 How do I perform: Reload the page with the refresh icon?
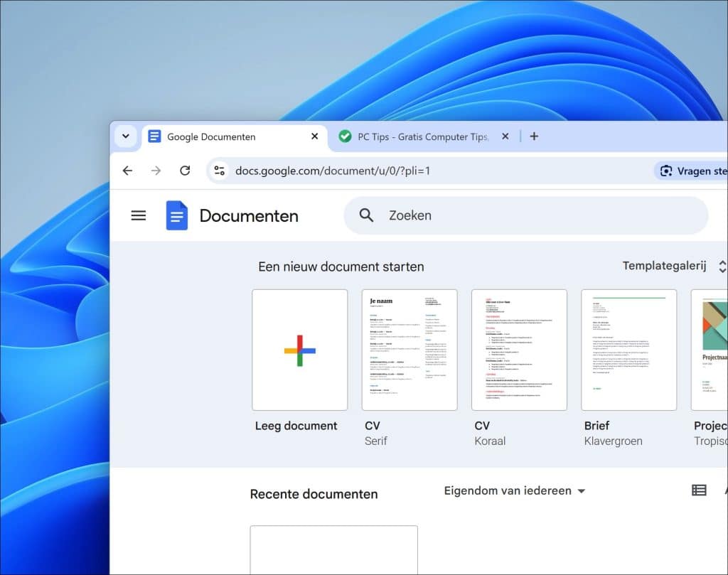pyautogui.click(x=185, y=171)
